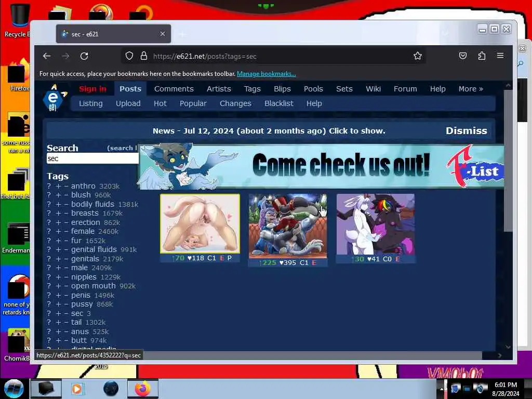This screenshot has width=532, height=399.
Task: Click the 'open mouth' tag link
Action: click(x=94, y=286)
